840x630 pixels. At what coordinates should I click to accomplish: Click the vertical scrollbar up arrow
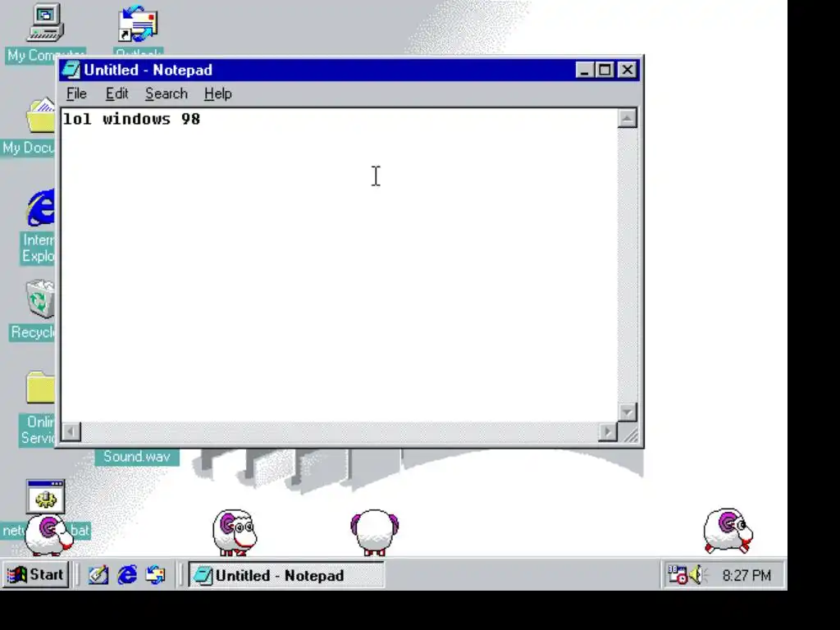click(x=627, y=118)
